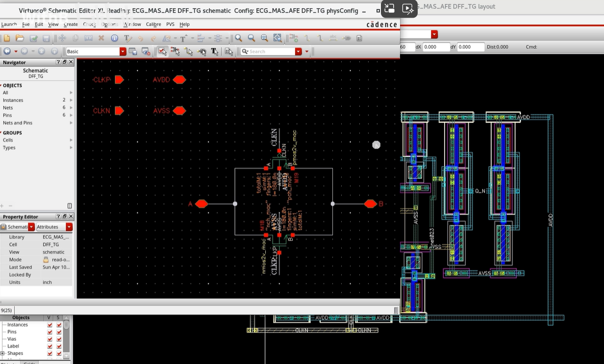Viewport: 604px width, 364px height.
Task: Toggle the wire selection filter cursor icon
Action: click(x=189, y=51)
